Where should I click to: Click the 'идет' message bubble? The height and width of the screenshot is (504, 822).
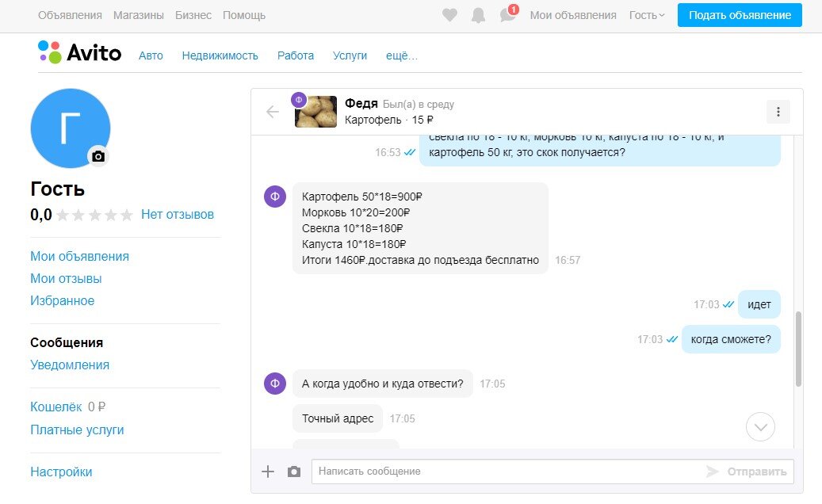pyautogui.click(x=759, y=304)
